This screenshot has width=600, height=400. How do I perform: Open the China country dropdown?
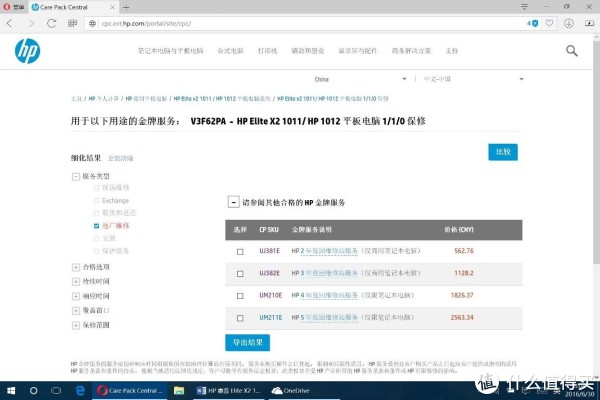click(x=360, y=79)
